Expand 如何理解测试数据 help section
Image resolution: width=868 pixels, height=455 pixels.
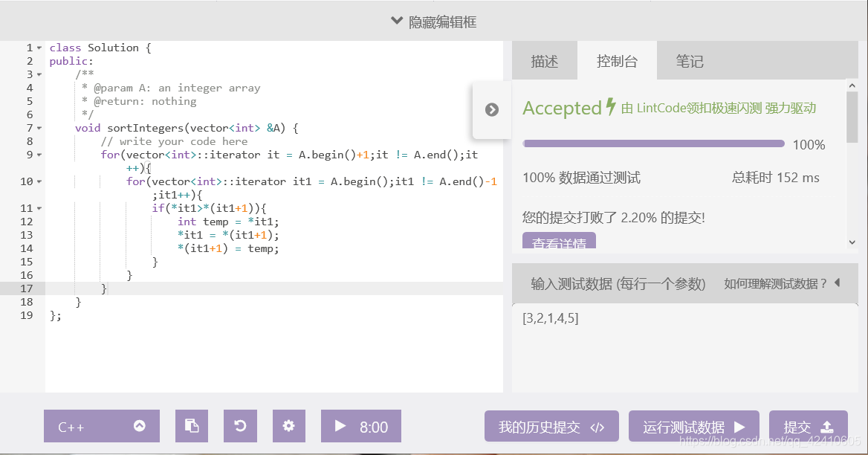coord(777,283)
